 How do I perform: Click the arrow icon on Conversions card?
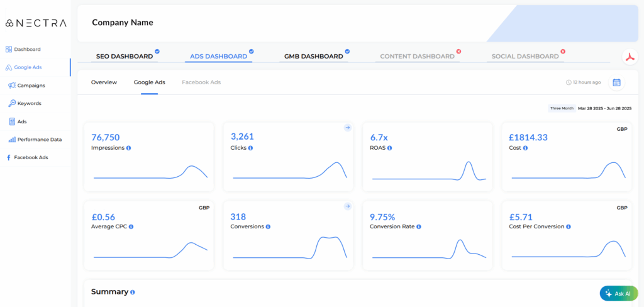(347, 206)
